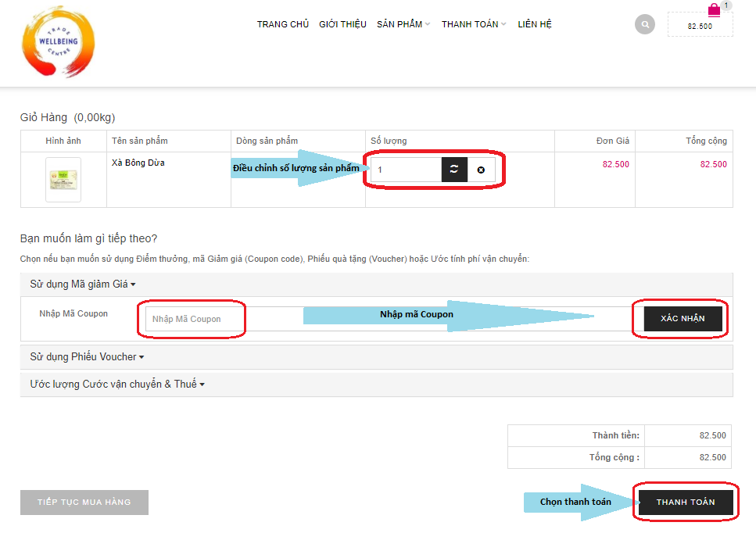
Task: Click the quantity Số lượng input field
Action: 406,170
